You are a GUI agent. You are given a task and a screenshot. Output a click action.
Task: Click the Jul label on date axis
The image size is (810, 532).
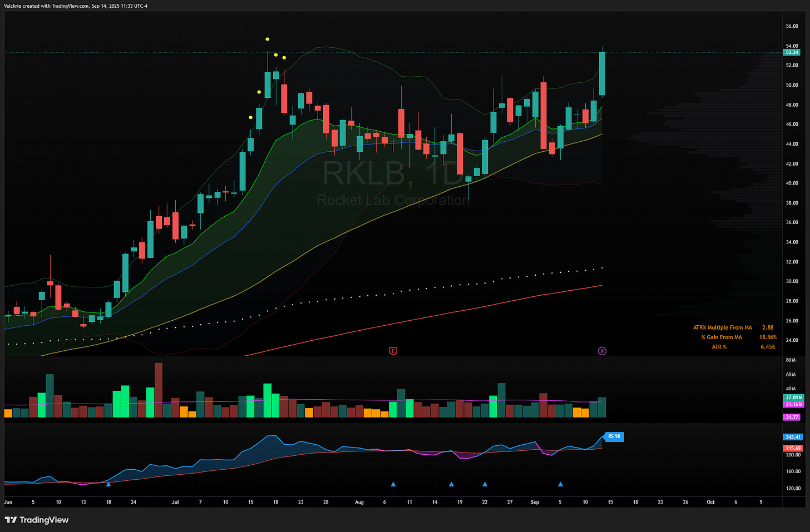point(175,502)
